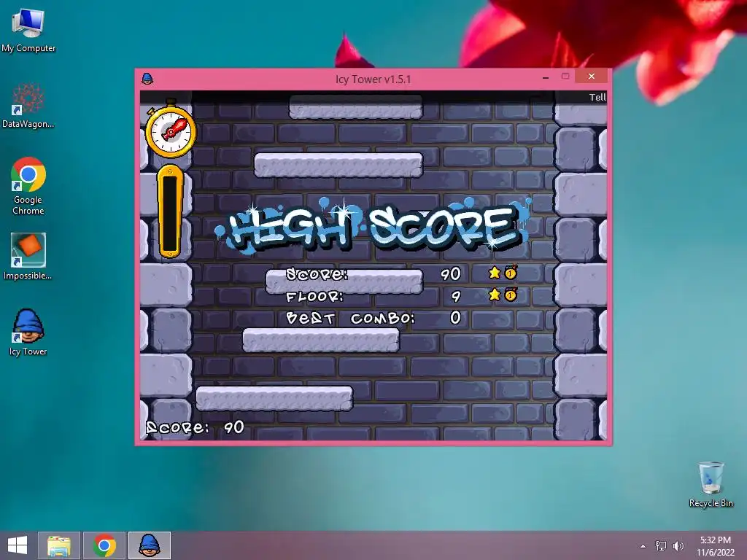Click the Floor value 9

pyautogui.click(x=456, y=297)
